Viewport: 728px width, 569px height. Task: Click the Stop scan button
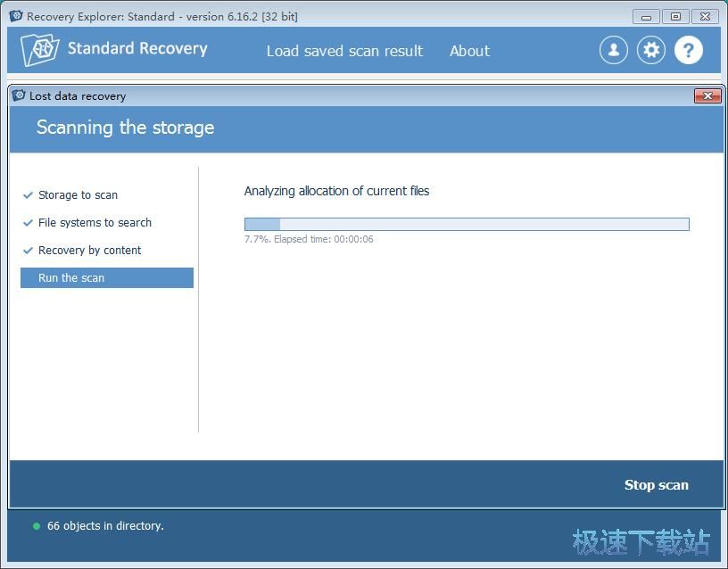tap(656, 485)
